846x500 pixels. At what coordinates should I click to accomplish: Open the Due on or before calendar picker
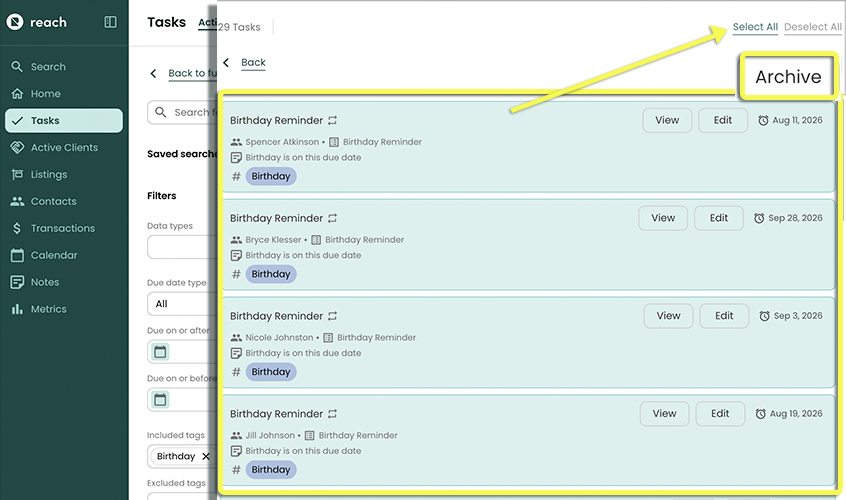[x=160, y=400]
